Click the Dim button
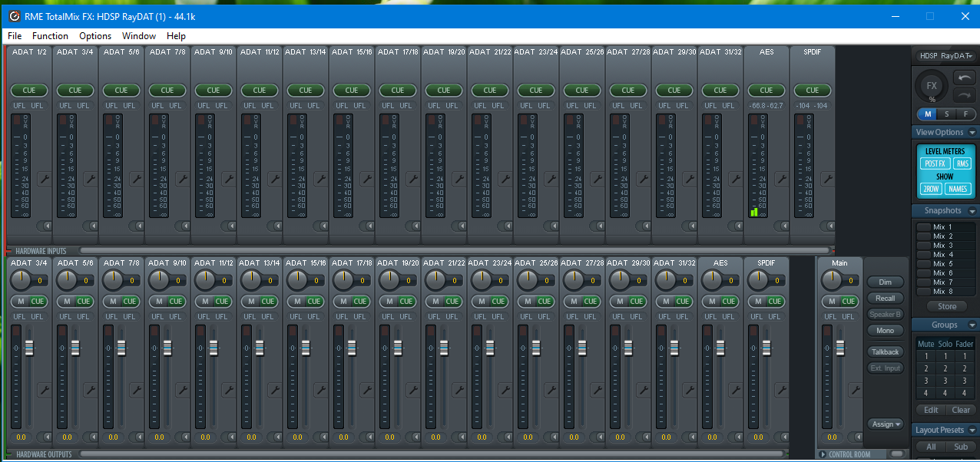Image resolution: width=980 pixels, height=462 pixels. click(886, 282)
